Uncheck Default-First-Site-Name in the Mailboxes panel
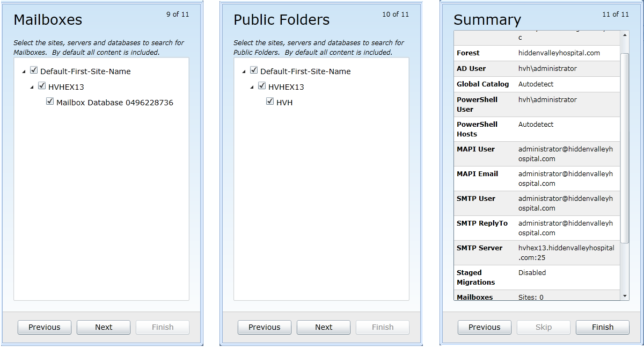The image size is (644, 347). [x=34, y=70]
